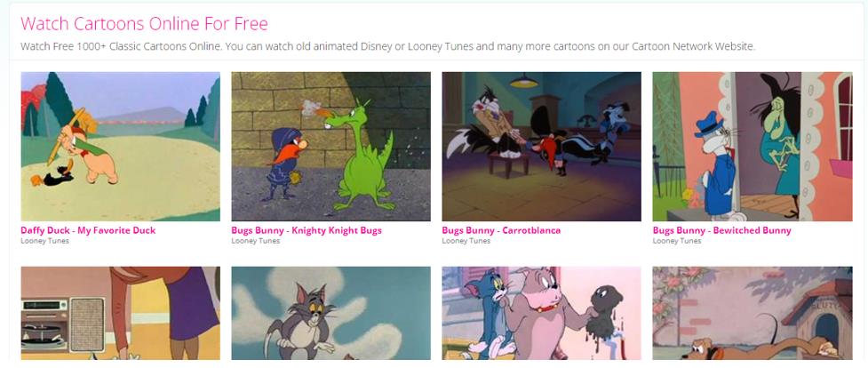Open the Pluto doghouse cartoon thumbnail

click(753, 313)
